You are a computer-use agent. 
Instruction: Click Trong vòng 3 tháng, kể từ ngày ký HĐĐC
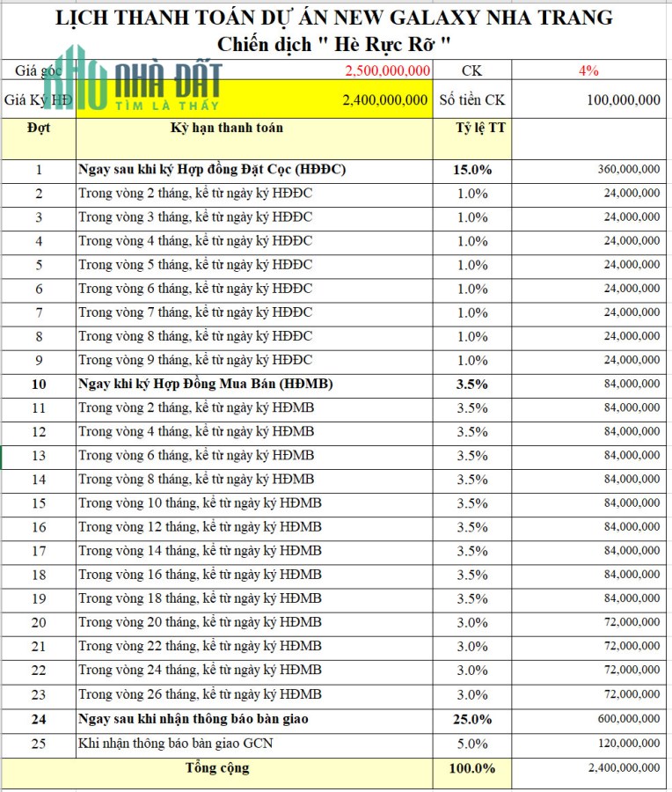[x=195, y=217]
